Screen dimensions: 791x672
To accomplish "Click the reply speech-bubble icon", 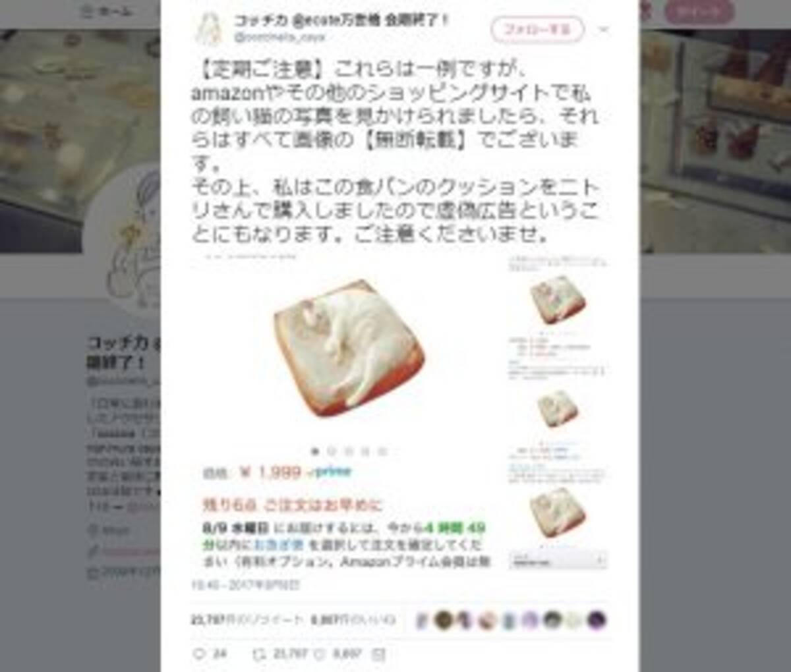I will (x=199, y=654).
